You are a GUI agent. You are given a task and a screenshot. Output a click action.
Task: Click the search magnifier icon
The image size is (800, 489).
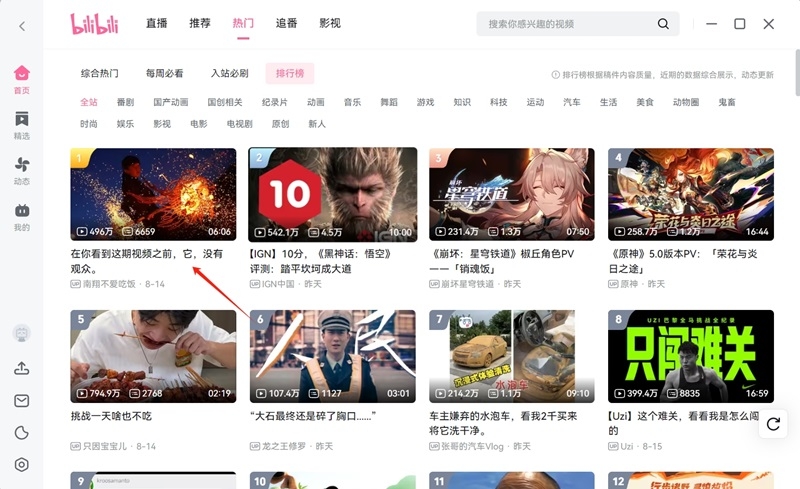click(663, 23)
